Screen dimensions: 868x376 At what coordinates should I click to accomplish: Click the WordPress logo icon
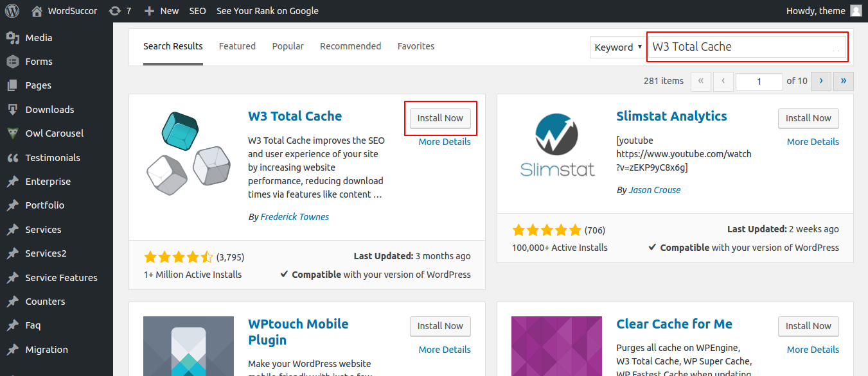[x=12, y=11]
